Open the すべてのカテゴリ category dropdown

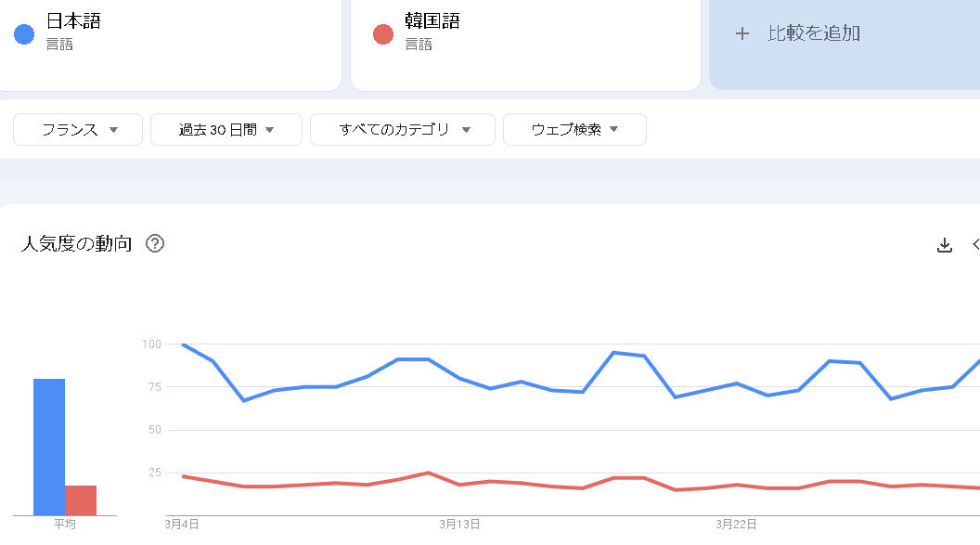[404, 130]
